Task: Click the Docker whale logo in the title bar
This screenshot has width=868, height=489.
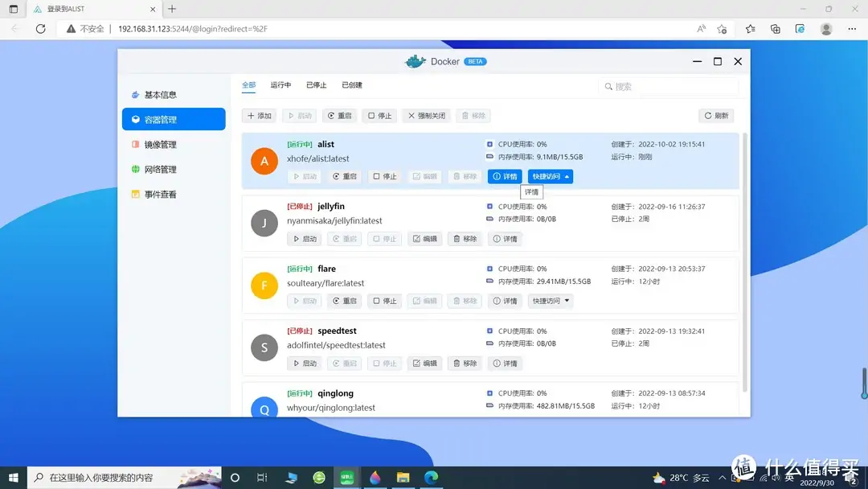Action: (416, 61)
